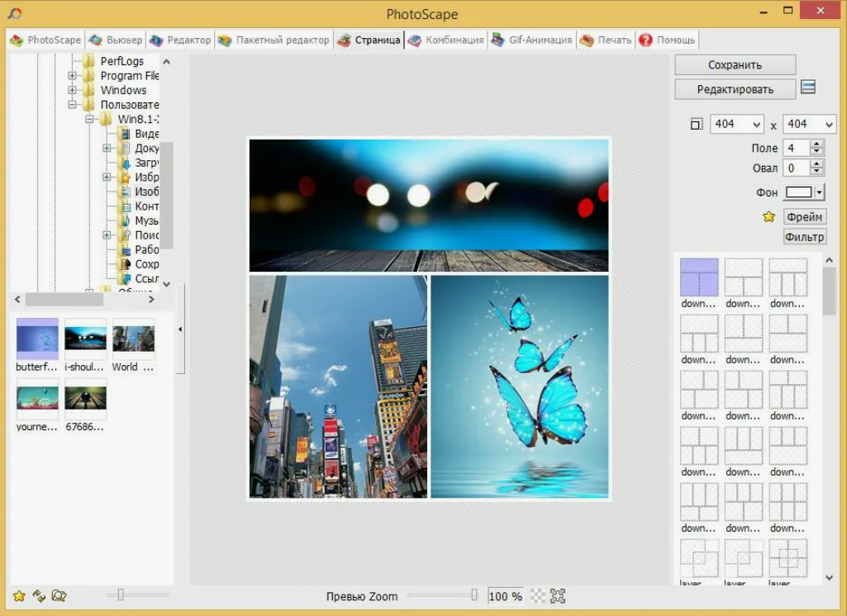Click the star icon next to Фрейм
847x616 pixels.
pos(768,217)
